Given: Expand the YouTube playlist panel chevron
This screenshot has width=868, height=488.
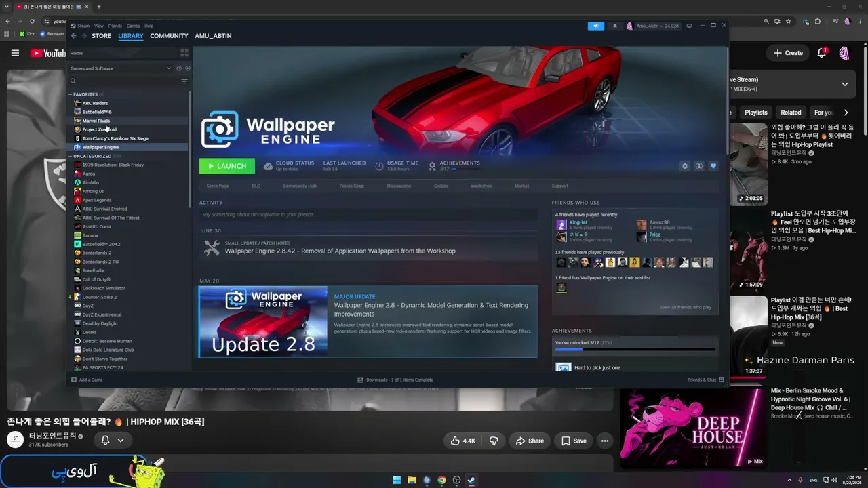Looking at the screenshot, I should click(x=845, y=84).
